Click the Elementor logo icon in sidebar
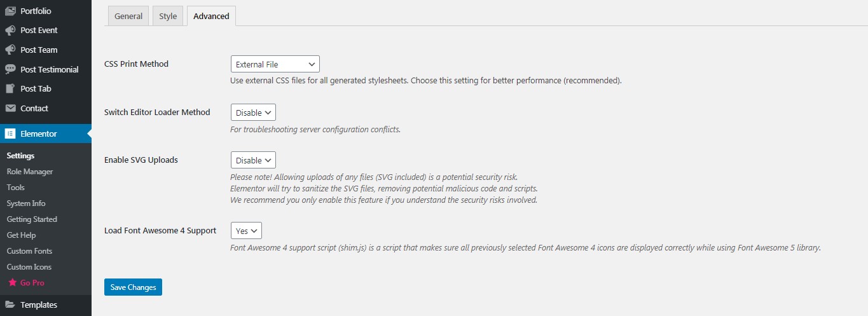The height and width of the screenshot is (316, 868). pos(10,134)
